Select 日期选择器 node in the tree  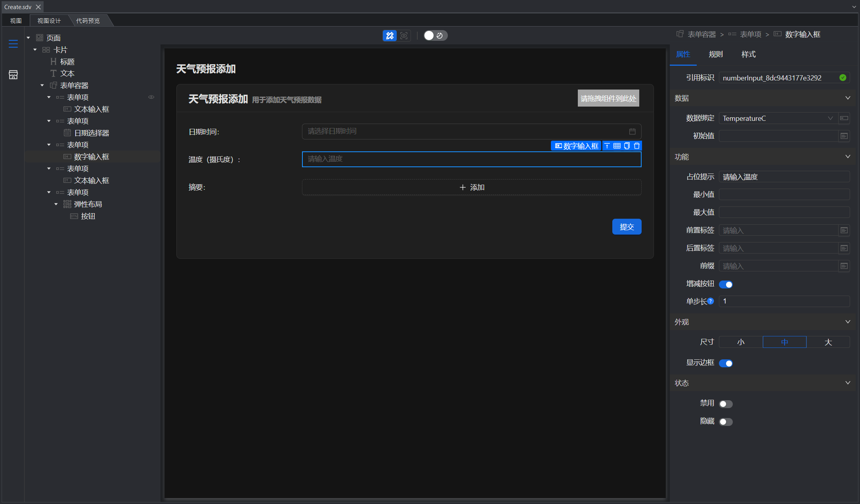[92, 133]
